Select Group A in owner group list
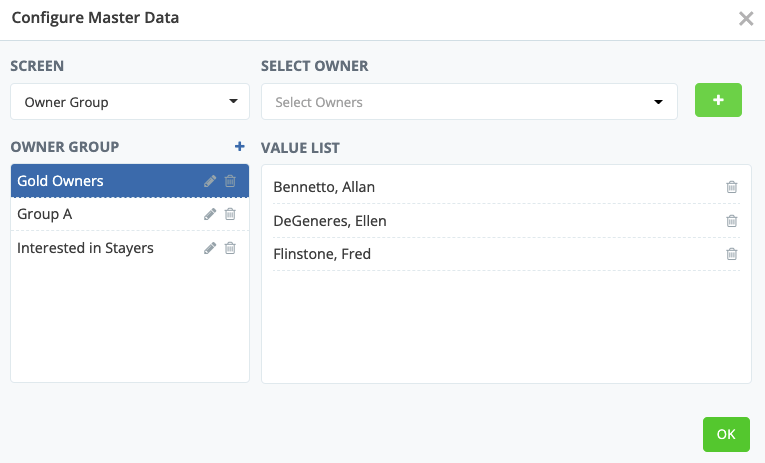Screen dimensions: 765x463 coord(100,214)
